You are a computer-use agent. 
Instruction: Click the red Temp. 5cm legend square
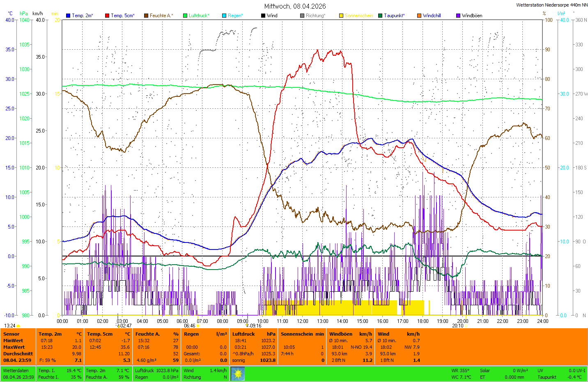point(107,16)
